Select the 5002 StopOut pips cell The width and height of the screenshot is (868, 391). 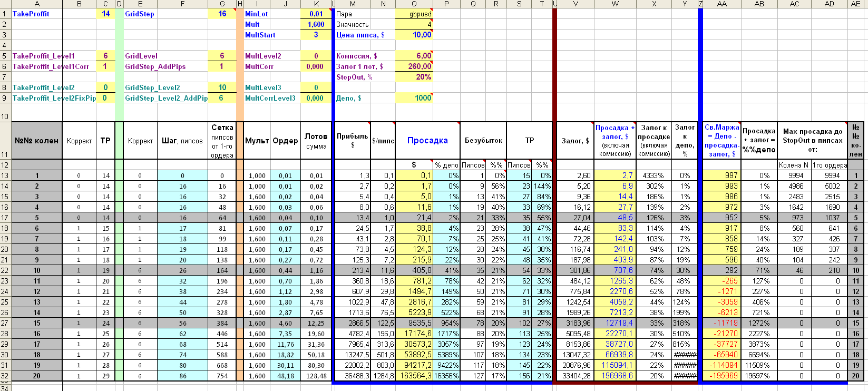coord(830,186)
